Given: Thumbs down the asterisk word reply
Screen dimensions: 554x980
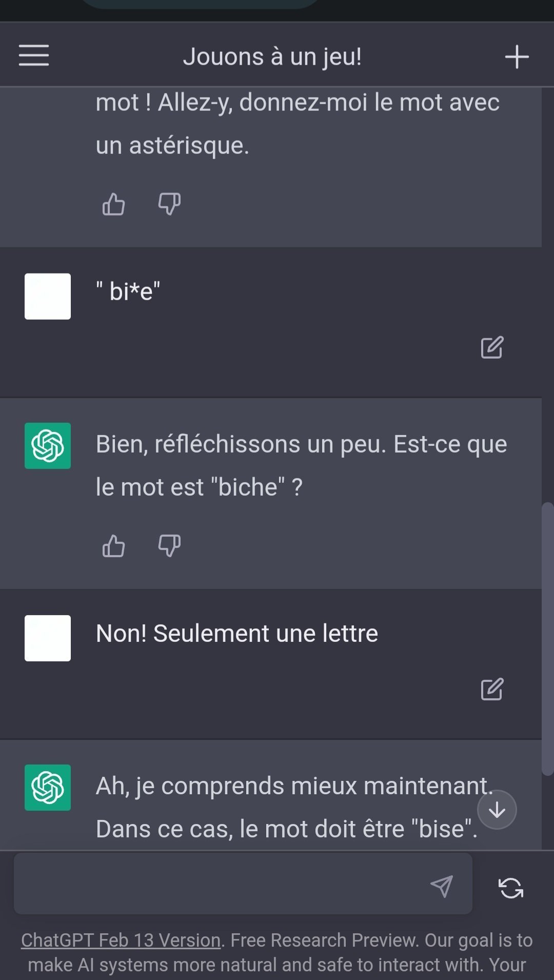Looking at the screenshot, I should pos(169,204).
